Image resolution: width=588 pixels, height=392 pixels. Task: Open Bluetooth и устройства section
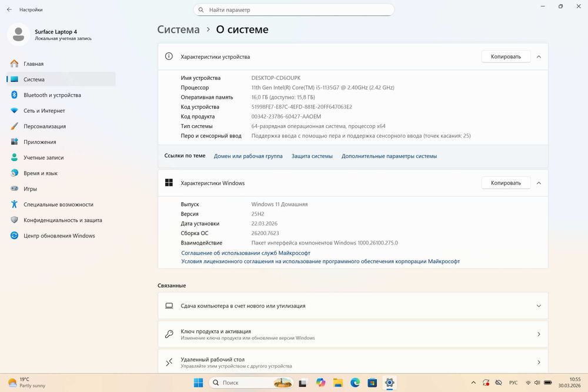[61, 95]
